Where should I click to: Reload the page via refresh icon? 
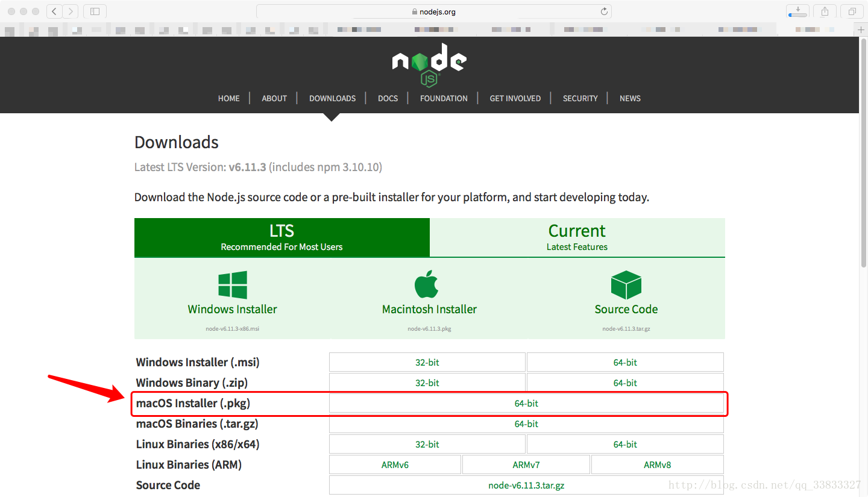604,11
